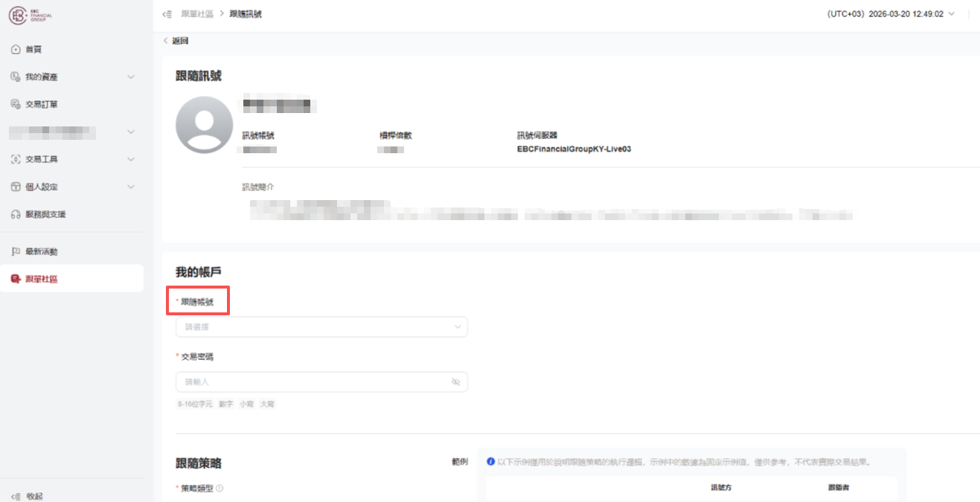Click the 收起 collapse icon at sidebar bottom

pos(16,495)
